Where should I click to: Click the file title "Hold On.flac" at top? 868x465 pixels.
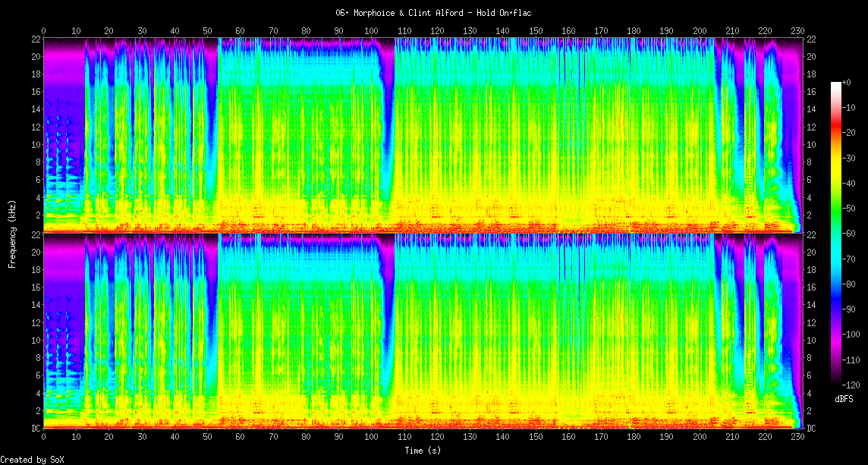(433, 13)
